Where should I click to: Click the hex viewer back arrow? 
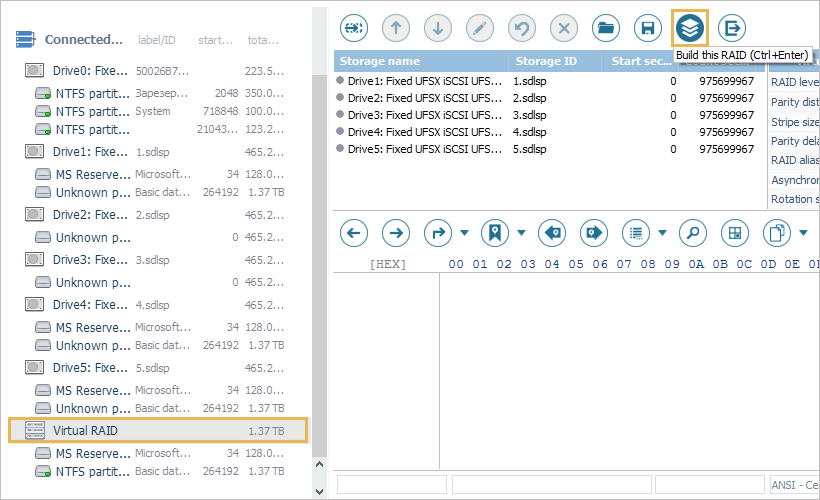point(354,233)
